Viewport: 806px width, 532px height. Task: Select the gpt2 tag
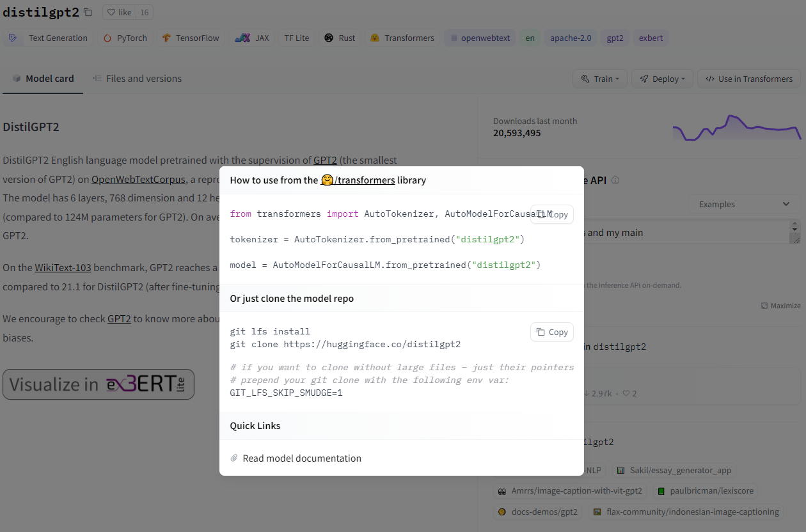pyautogui.click(x=615, y=38)
